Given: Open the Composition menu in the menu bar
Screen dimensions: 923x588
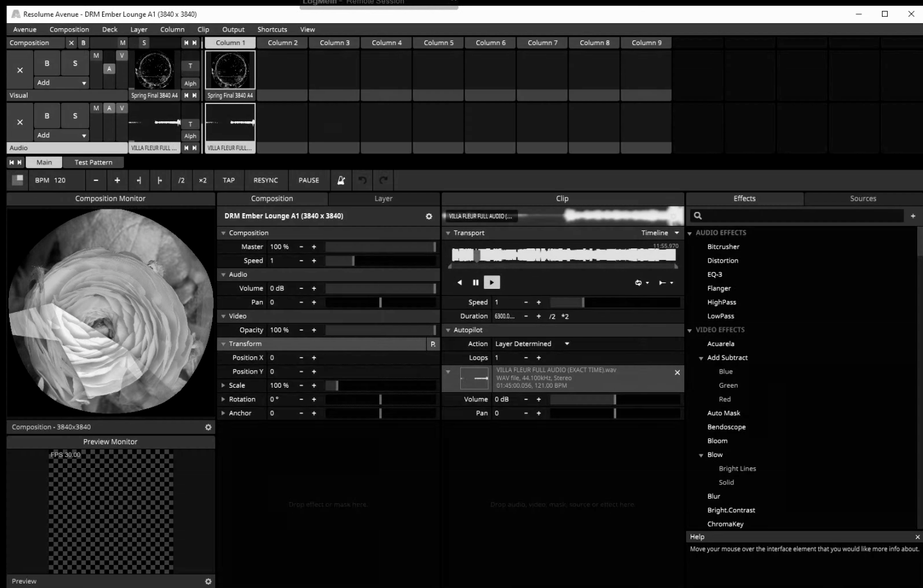Looking at the screenshot, I should pos(69,30).
